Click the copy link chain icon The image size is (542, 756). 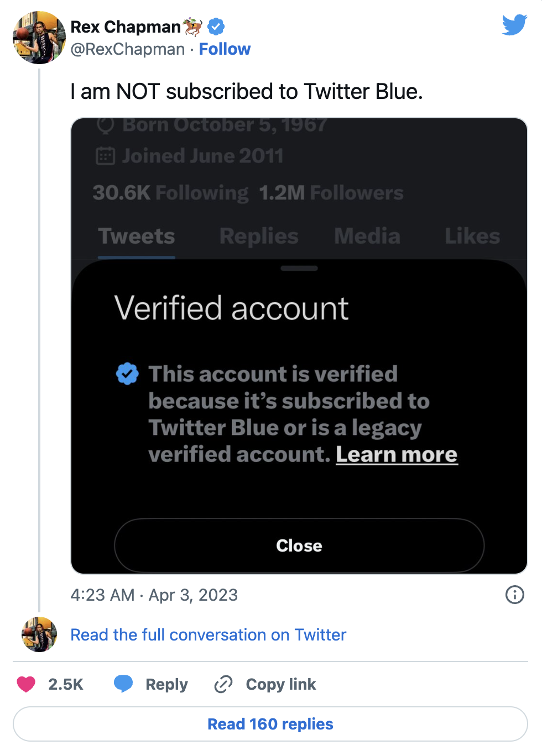223,684
